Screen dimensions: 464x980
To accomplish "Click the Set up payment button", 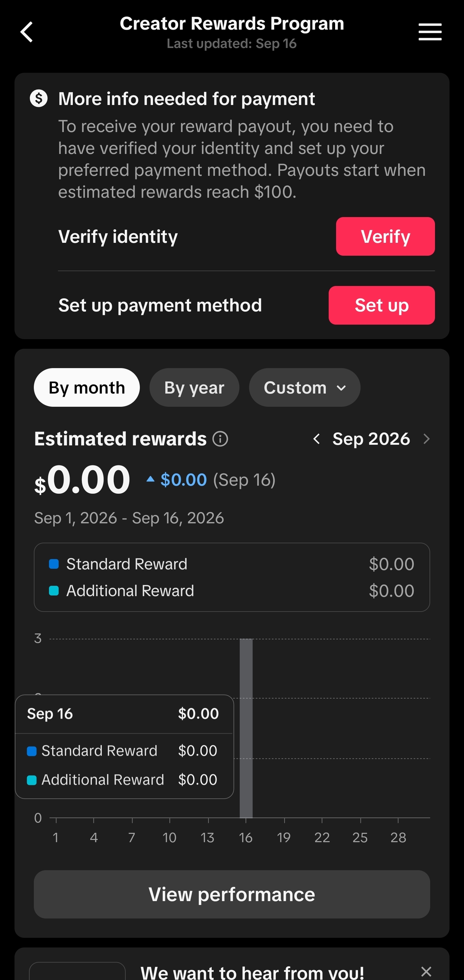I will [x=382, y=305].
